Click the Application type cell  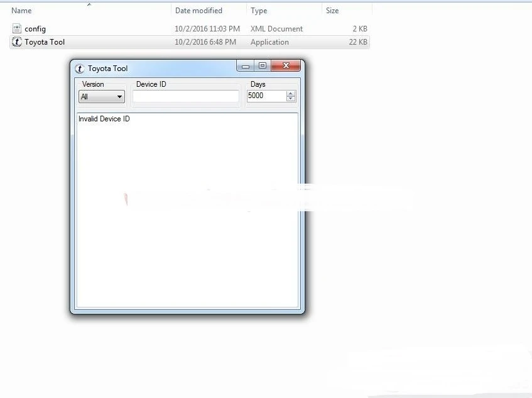[x=269, y=42]
